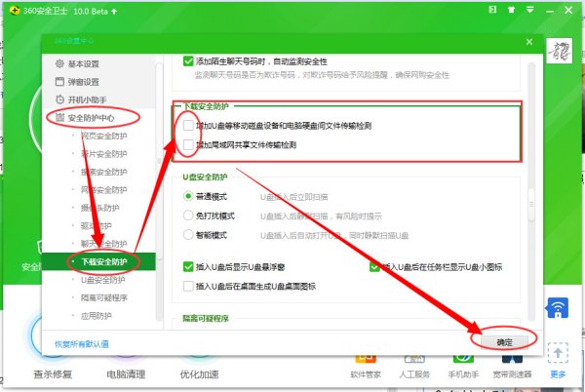This screenshot has height=392, width=585.
Task: Click the blue WiFi icon on the right edge
Action: pos(558,308)
